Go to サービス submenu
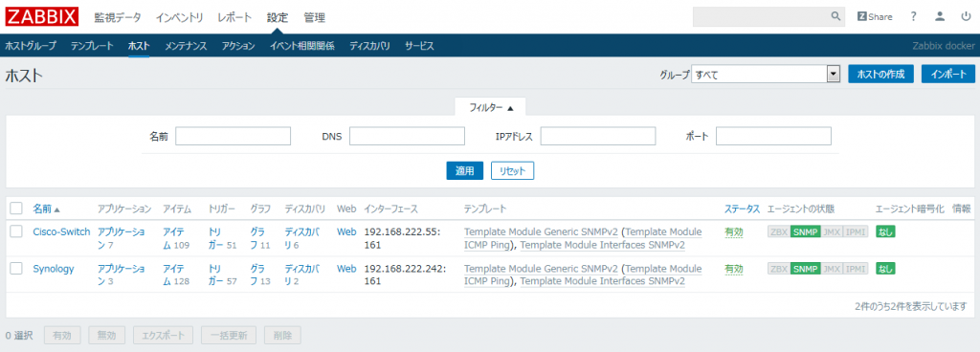Image resolution: width=980 pixels, height=352 pixels. [419, 46]
